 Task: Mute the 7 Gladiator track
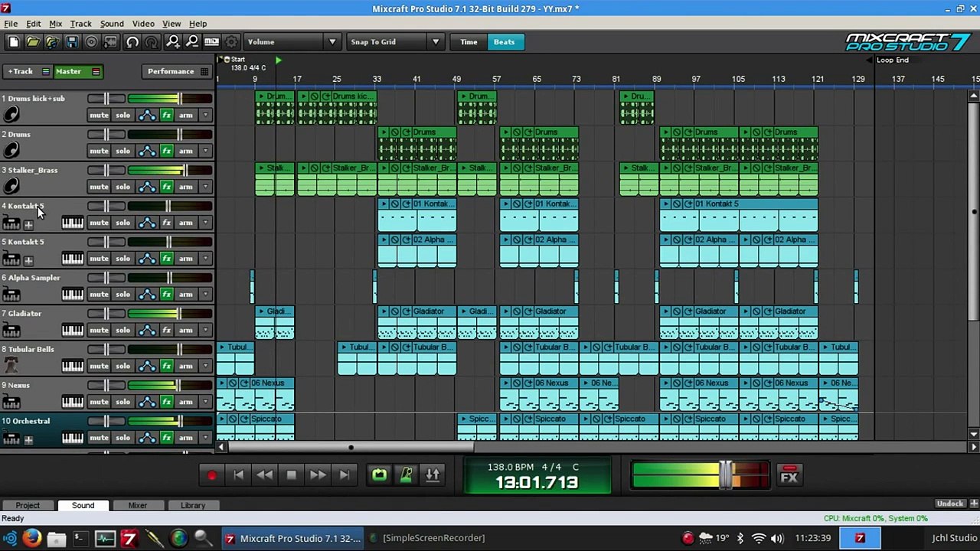99,330
